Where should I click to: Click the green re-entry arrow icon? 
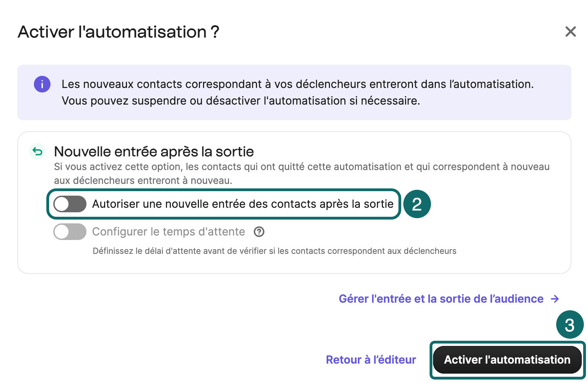point(37,151)
